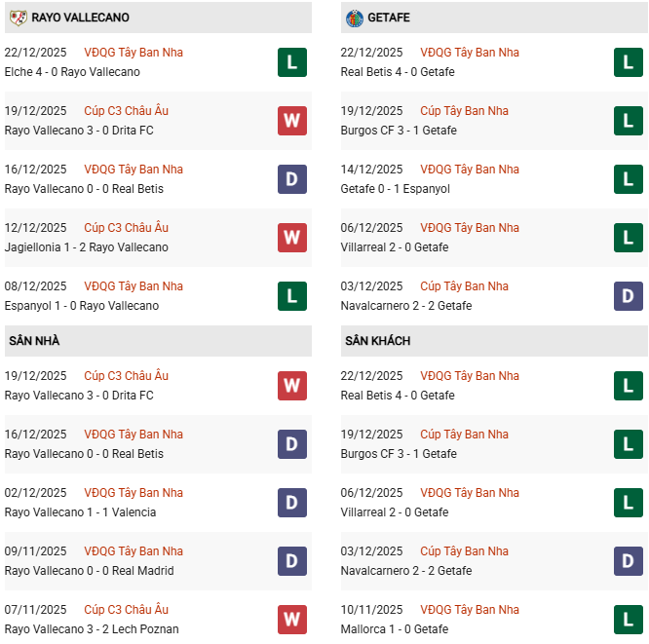Click the D badge for Real Madrid match

click(x=291, y=561)
